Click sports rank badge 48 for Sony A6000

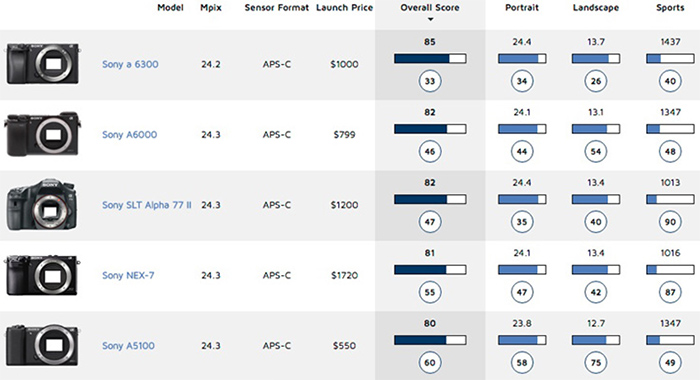[670, 152]
